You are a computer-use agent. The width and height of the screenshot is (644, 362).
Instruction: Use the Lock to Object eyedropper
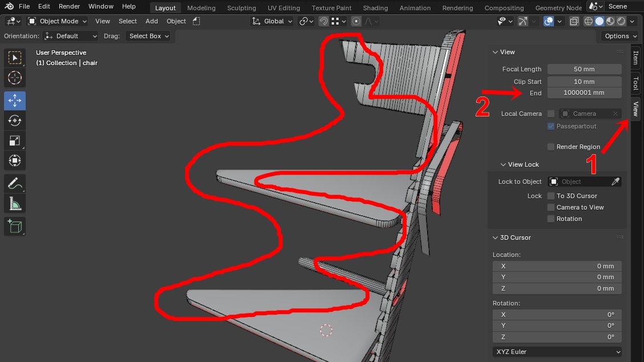(x=615, y=182)
